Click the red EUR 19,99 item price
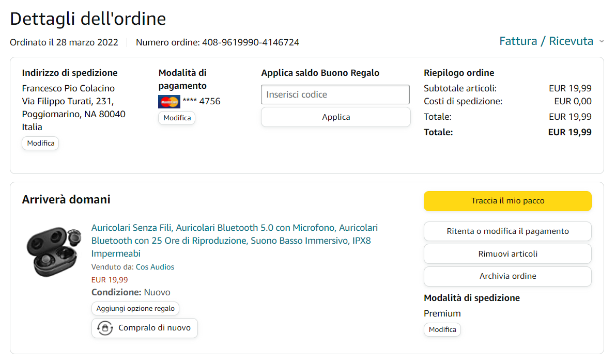The height and width of the screenshot is (364, 616). pos(110,280)
